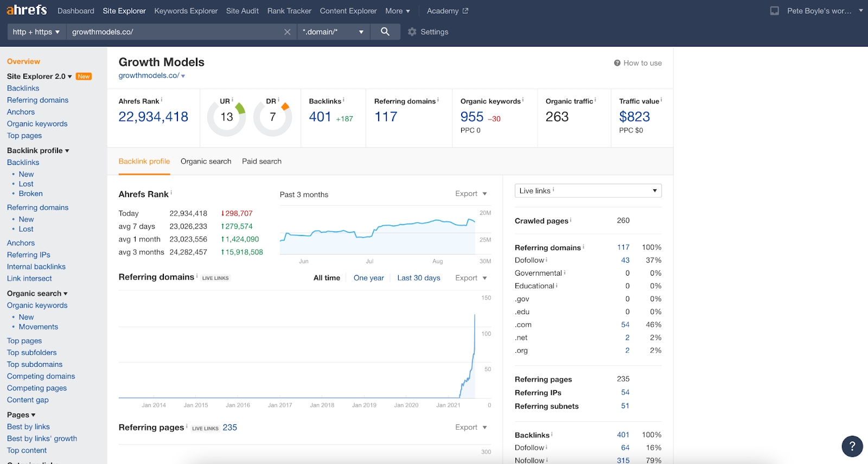The height and width of the screenshot is (464, 868).
Task: Click the Ahrefs logo
Action: click(27, 10)
